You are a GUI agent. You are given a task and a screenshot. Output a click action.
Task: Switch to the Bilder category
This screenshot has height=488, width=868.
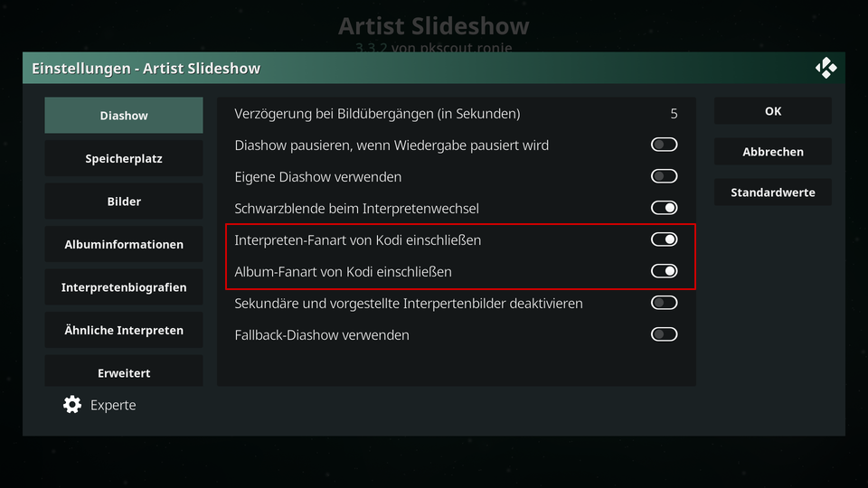click(x=124, y=202)
